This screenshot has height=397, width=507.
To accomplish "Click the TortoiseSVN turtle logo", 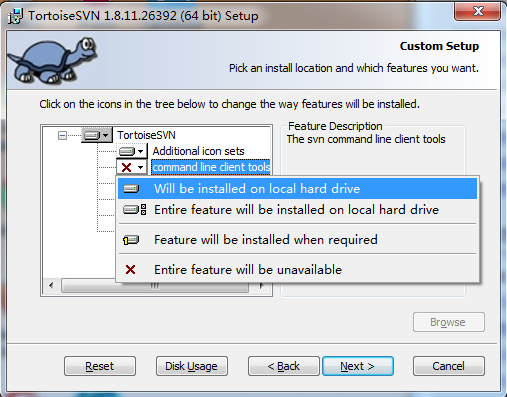I will pos(52,60).
